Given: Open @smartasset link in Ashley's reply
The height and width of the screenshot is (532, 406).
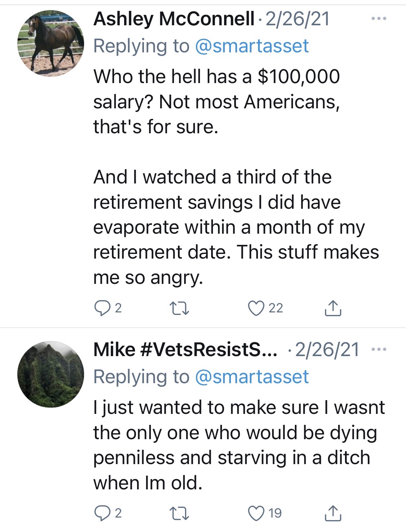Looking at the screenshot, I should [252, 46].
